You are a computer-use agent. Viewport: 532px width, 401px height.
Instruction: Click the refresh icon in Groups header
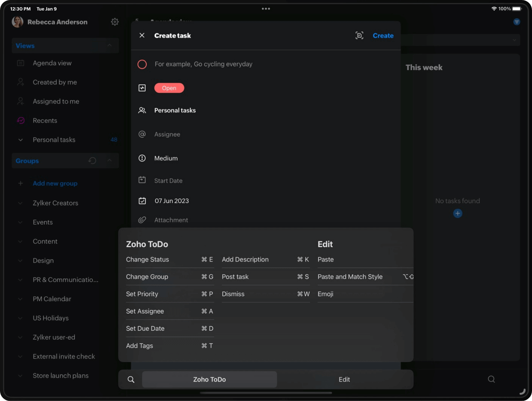[92, 161]
